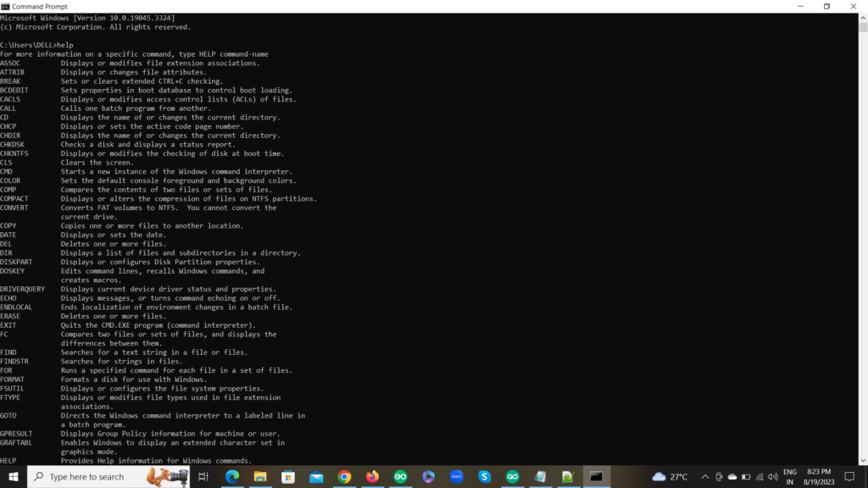Click the DOSKEY command name
The image size is (868, 488).
(12, 271)
